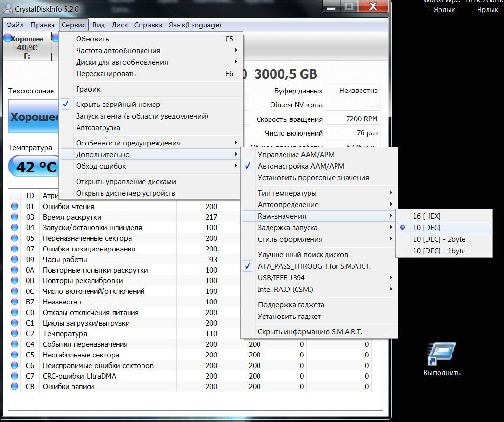Click status orb of row C4 События переназначения

click(x=14, y=344)
